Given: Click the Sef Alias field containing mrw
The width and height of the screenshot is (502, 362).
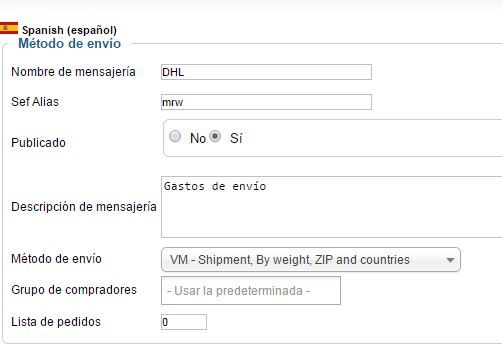Looking at the screenshot, I should point(266,102).
